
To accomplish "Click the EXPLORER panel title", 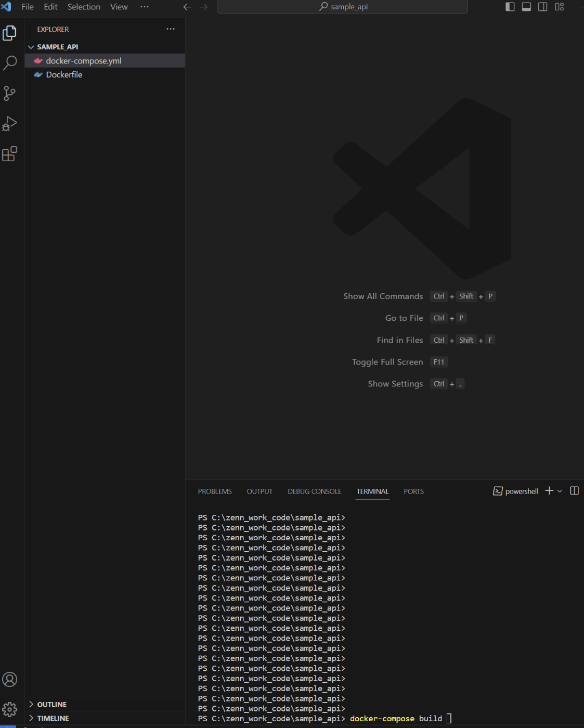I will [53, 30].
